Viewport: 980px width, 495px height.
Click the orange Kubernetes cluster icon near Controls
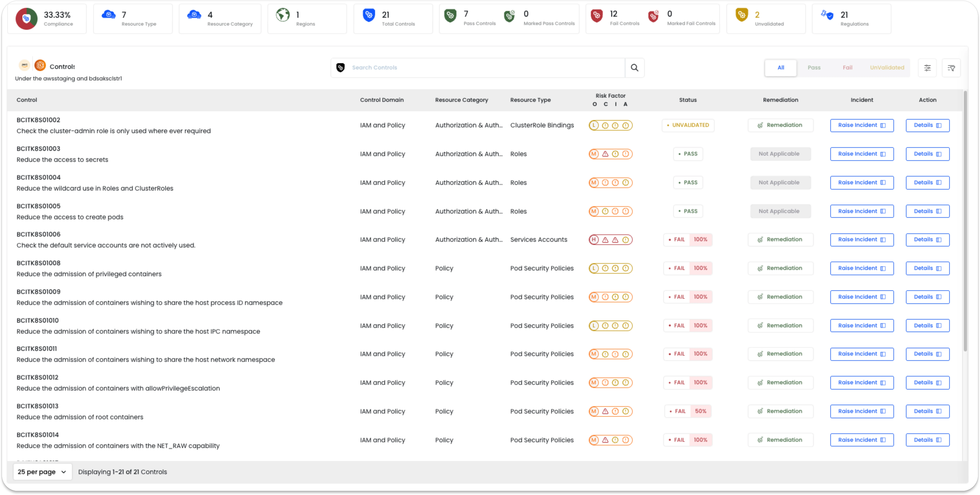point(40,65)
